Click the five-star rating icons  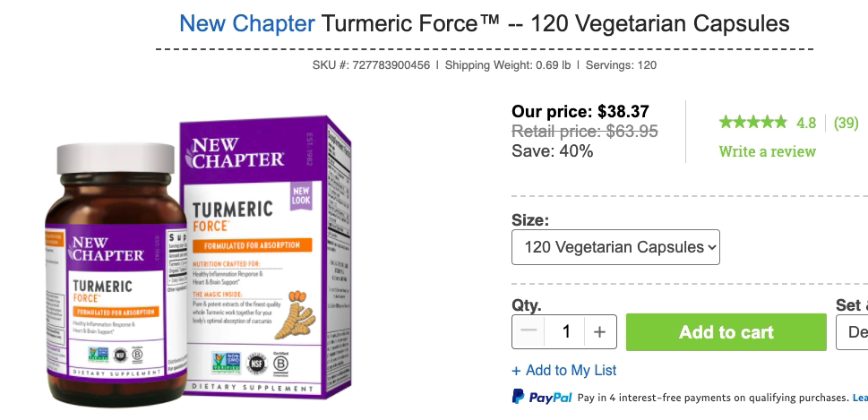752,122
